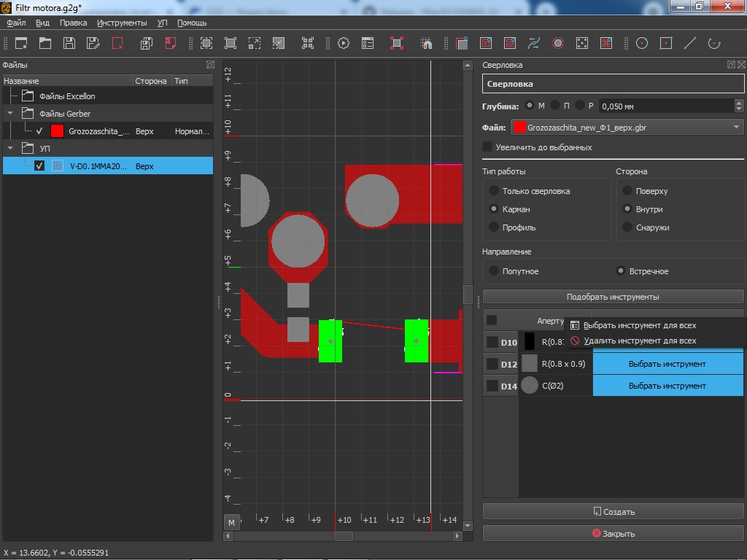Enable the 'Увеличить до выбранных' checkbox
This screenshot has height=560, width=747.
(488, 147)
